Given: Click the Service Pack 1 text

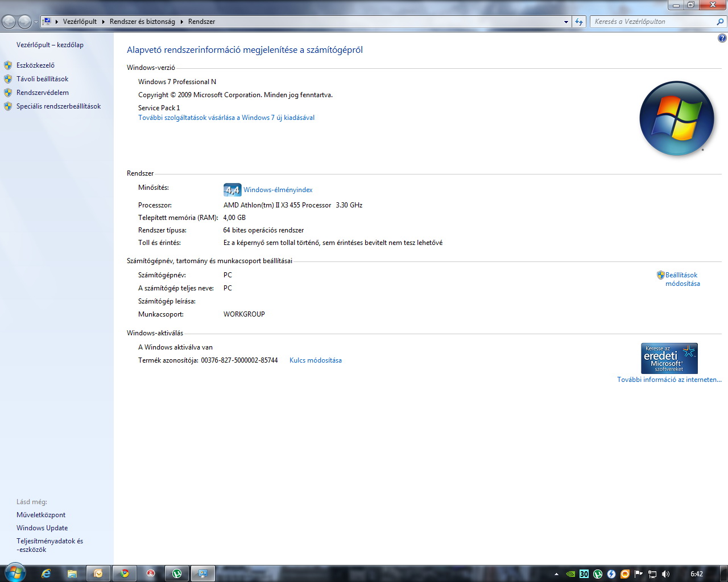Looking at the screenshot, I should click(x=159, y=108).
